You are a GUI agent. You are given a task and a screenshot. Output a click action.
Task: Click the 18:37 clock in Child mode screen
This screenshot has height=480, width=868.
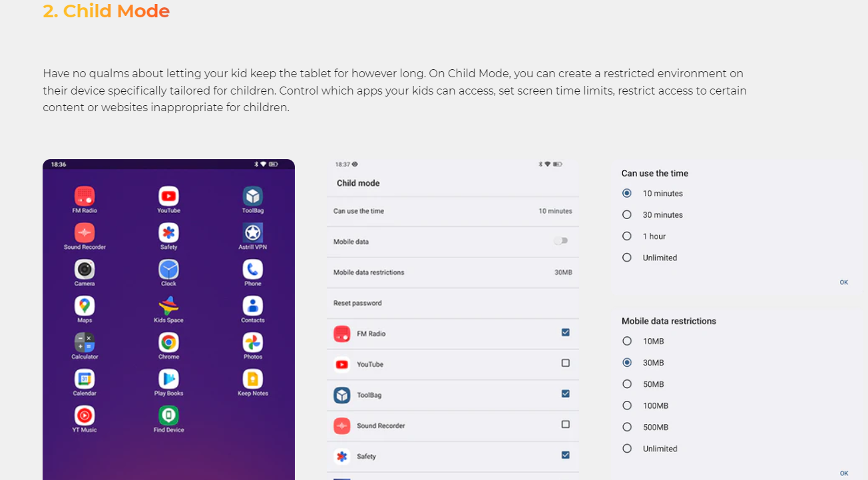[342, 164]
